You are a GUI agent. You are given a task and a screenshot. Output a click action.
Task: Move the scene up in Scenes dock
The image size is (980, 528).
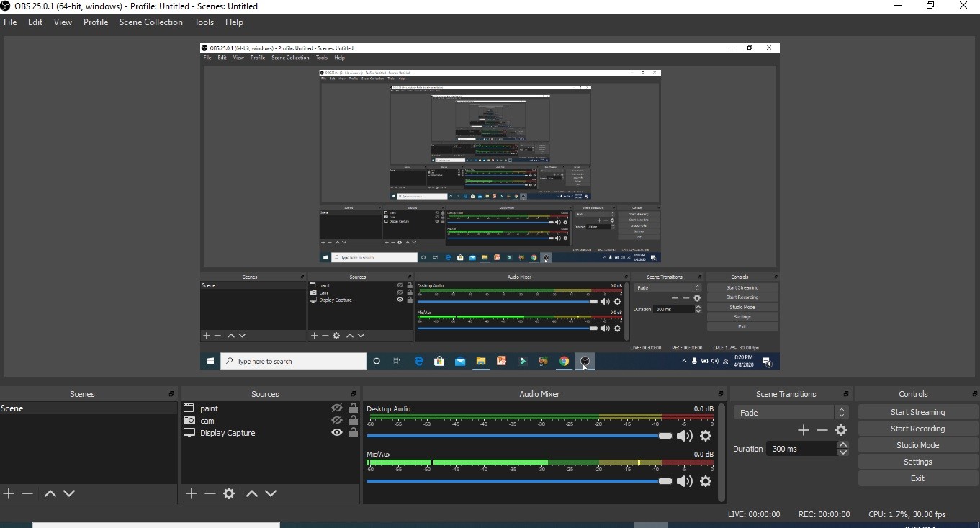click(50, 493)
